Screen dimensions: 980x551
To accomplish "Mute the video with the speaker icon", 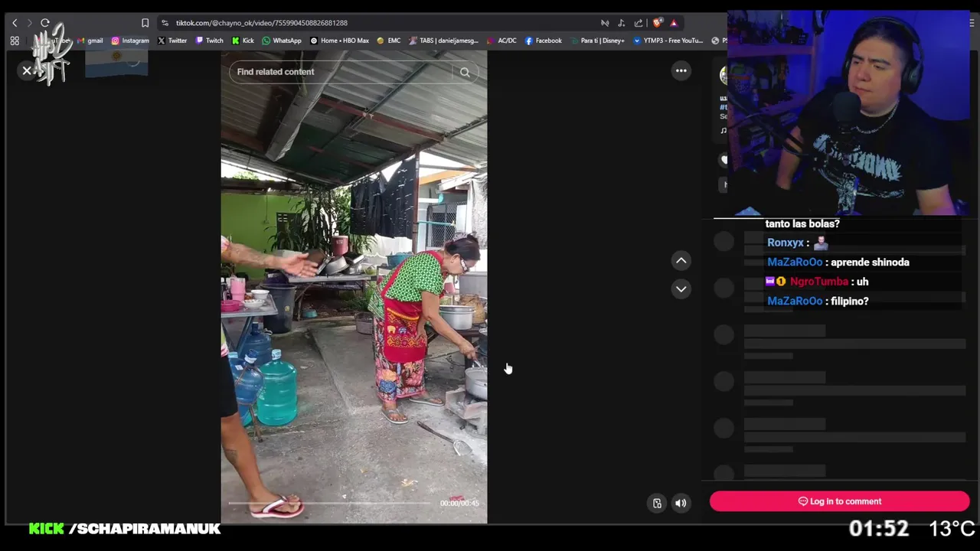I will coord(681,503).
